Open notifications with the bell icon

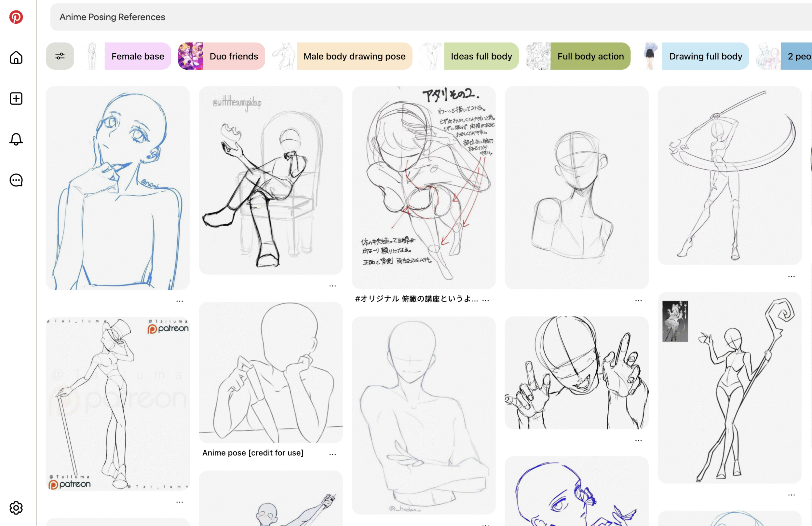point(16,139)
